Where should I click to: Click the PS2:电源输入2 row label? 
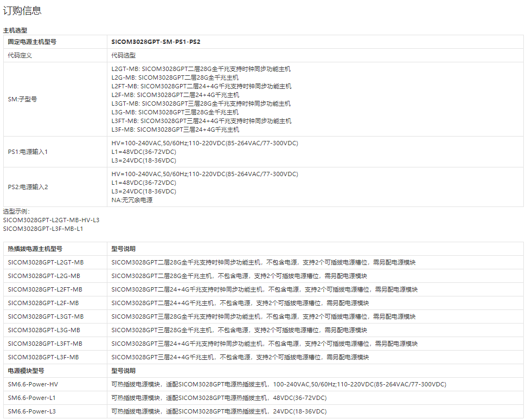coord(28,187)
